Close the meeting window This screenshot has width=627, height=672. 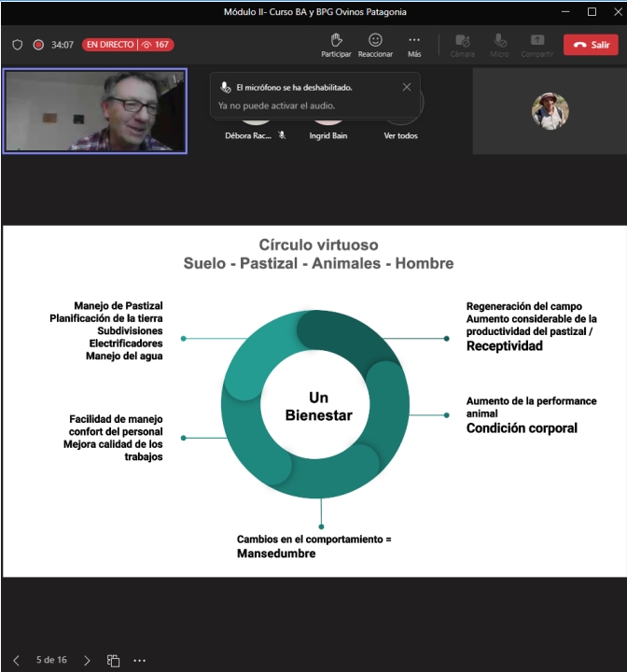(618, 11)
